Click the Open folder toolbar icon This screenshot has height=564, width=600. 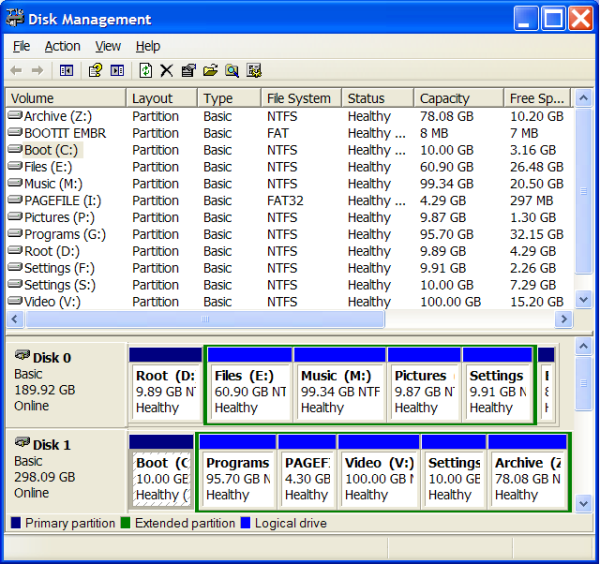(210, 70)
